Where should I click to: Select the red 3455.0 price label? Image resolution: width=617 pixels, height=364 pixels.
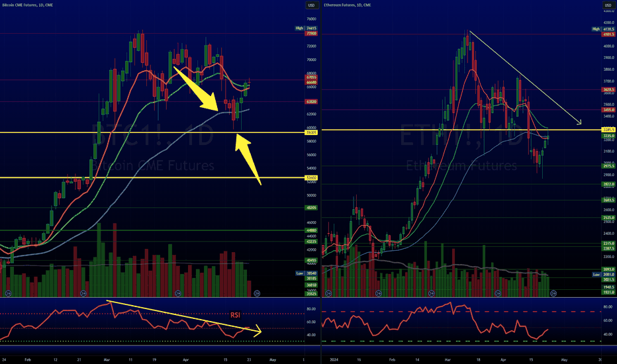click(x=608, y=110)
